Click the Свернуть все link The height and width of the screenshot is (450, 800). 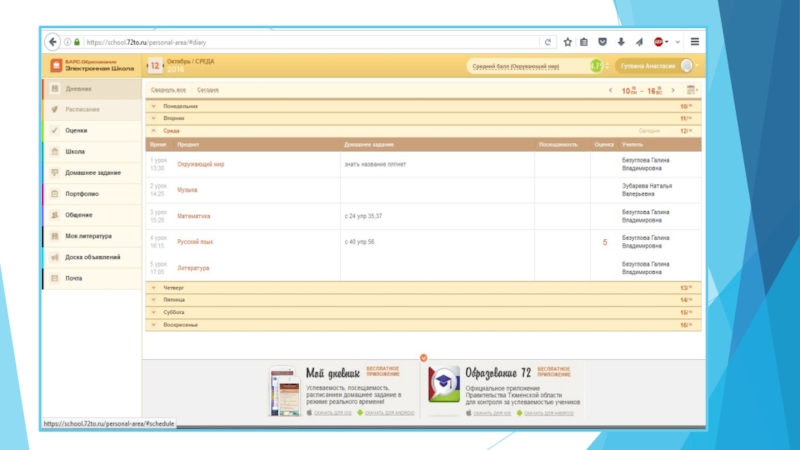pos(168,90)
